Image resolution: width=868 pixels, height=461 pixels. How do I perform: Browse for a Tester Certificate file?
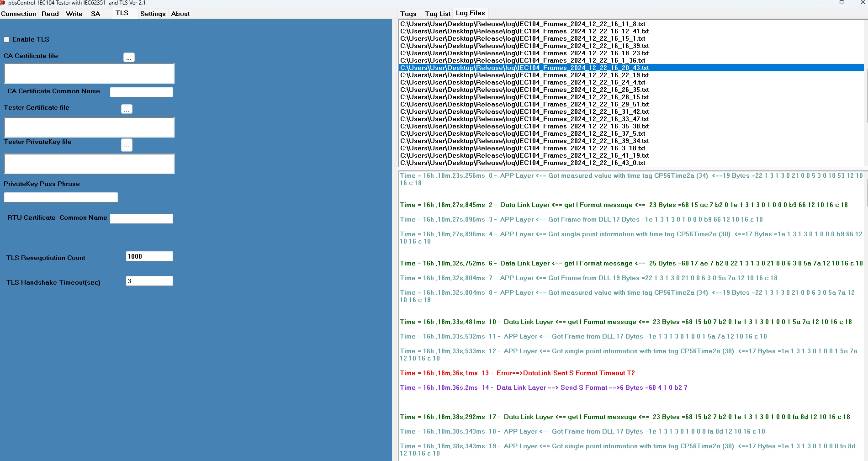coord(127,109)
